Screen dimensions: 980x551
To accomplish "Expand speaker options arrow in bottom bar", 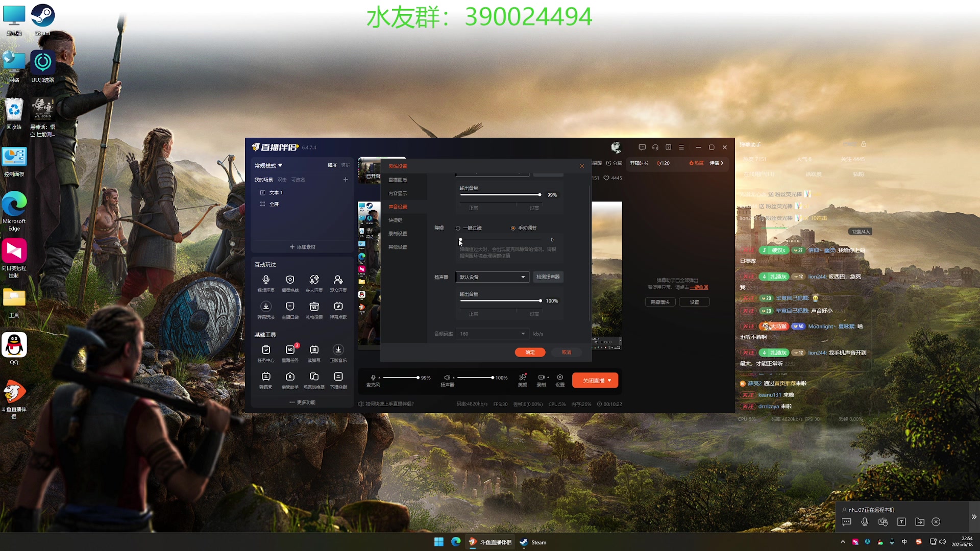I will point(453,378).
